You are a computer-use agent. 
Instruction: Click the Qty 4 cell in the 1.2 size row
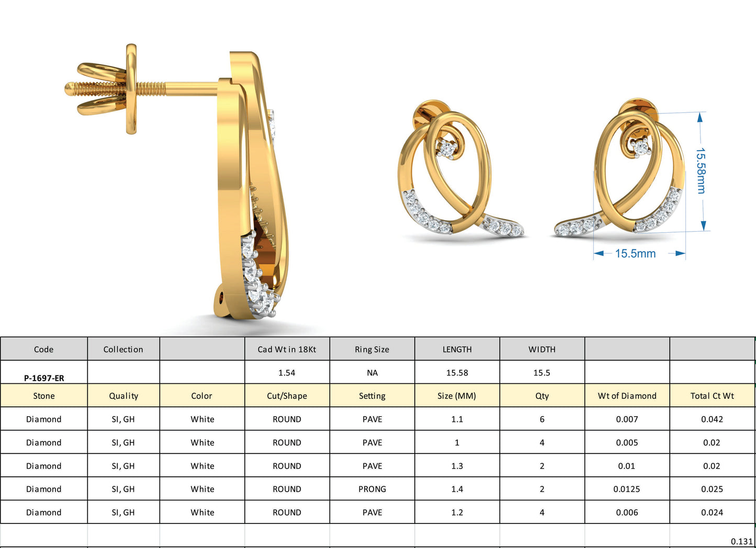(542, 512)
